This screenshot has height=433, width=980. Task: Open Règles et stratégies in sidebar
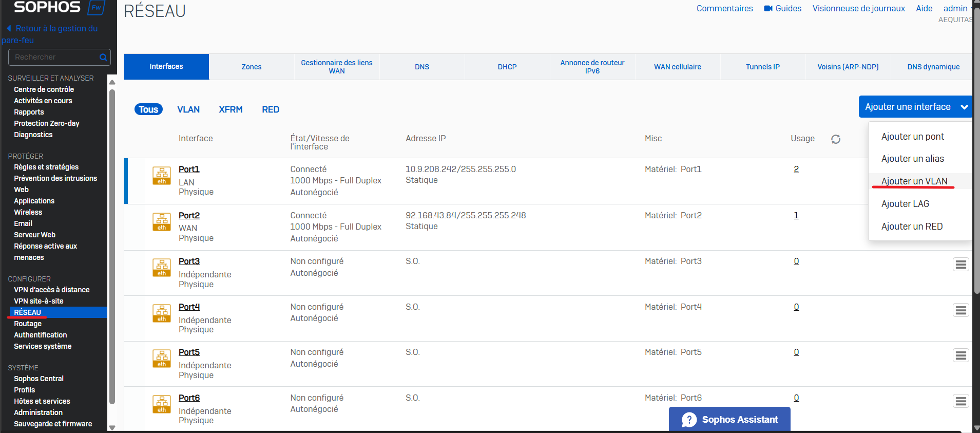point(46,167)
